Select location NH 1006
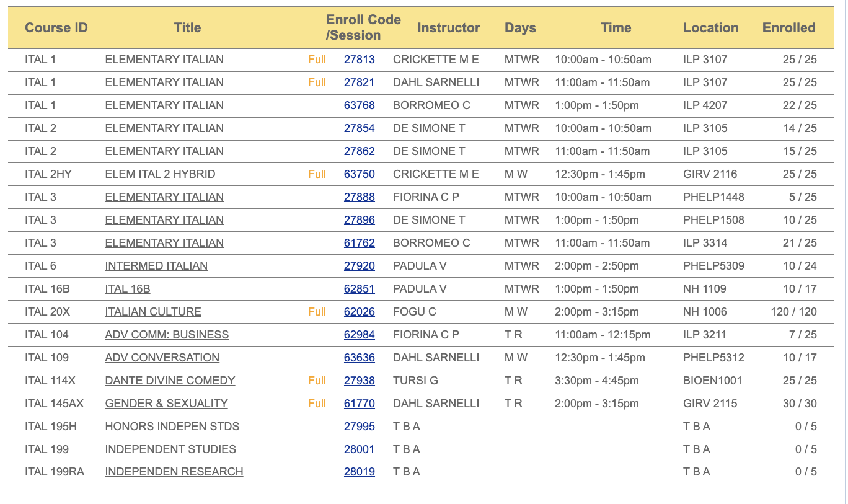Viewport: 848px width, 504px height. (x=705, y=312)
